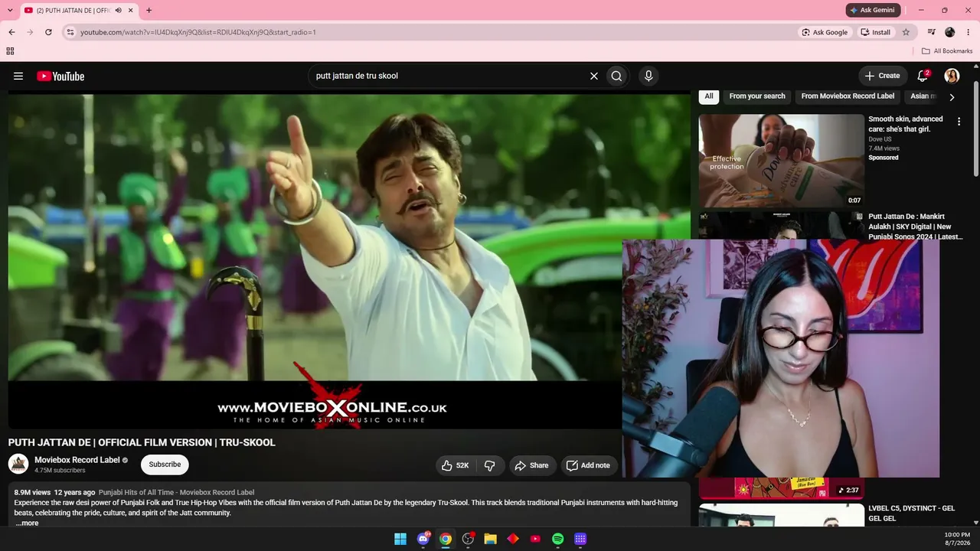Screen dimensions: 980x551
Task: Filter recommendations by From your search
Action: tap(757, 96)
